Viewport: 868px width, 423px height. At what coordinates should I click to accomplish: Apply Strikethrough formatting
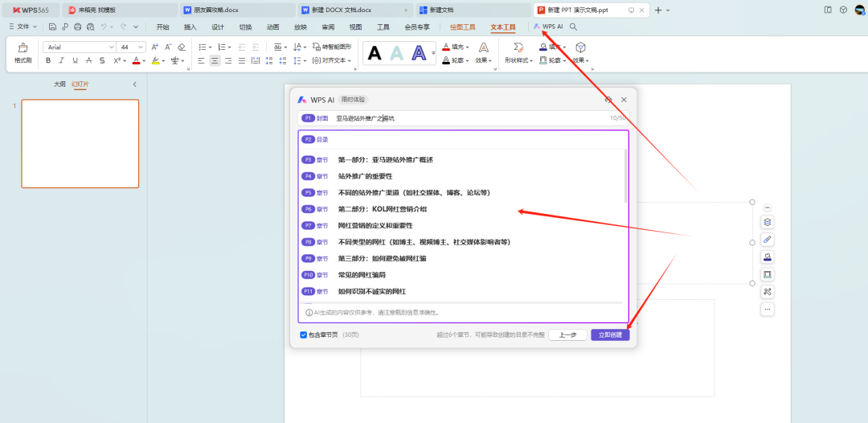(x=88, y=60)
